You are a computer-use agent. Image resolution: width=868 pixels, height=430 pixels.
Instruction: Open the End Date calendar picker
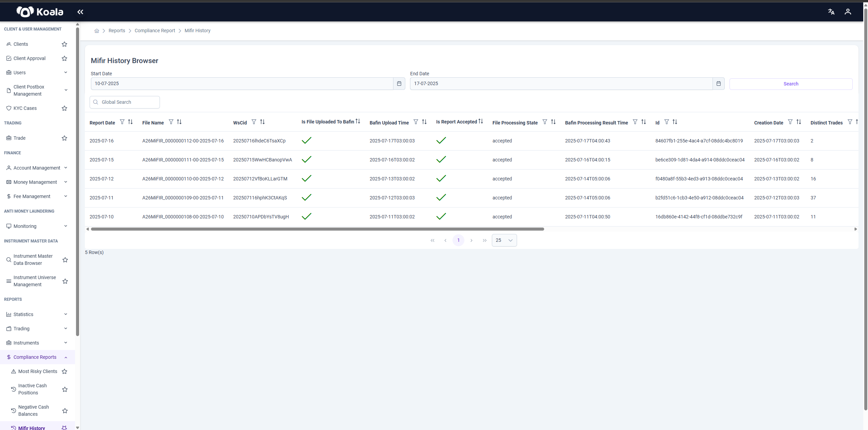[718, 84]
